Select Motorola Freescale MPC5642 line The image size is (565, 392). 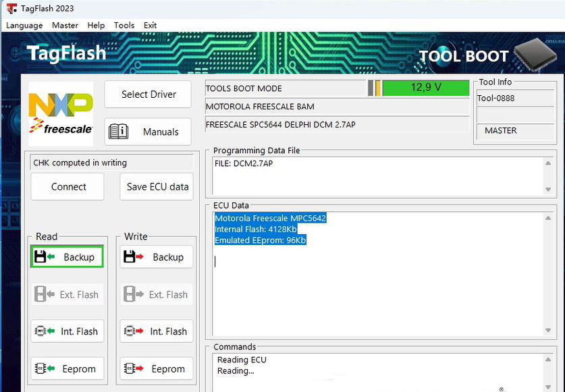270,218
